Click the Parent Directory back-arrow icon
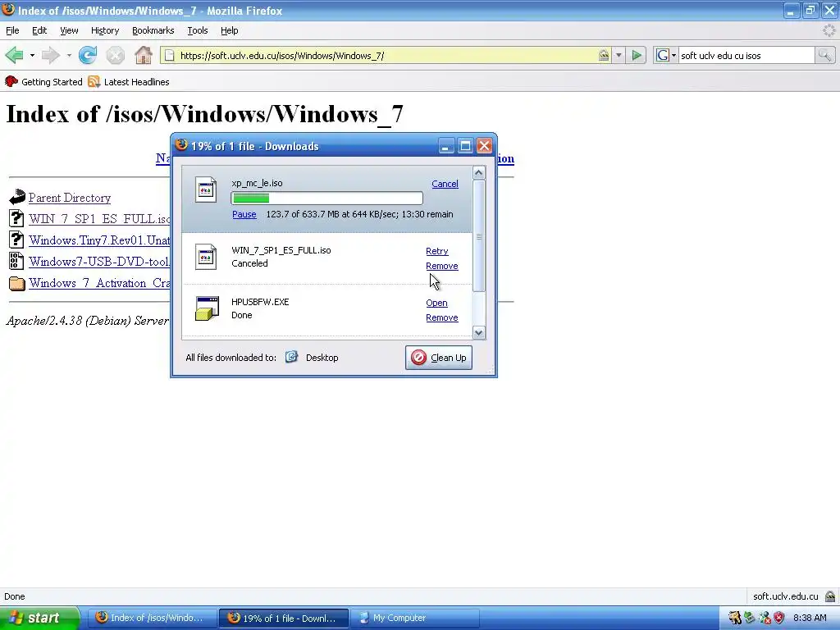The width and height of the screenshot is (840, 630). (17, 197)
